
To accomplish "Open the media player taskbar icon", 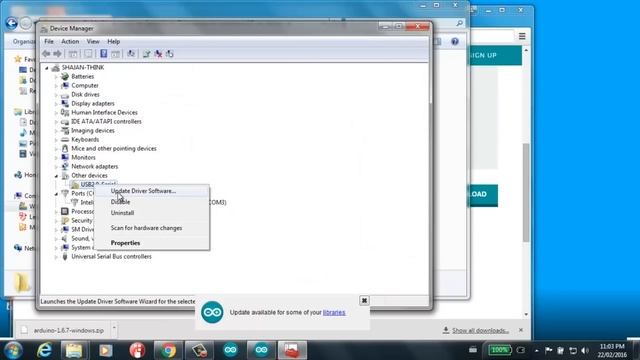I will click(106, 350).
